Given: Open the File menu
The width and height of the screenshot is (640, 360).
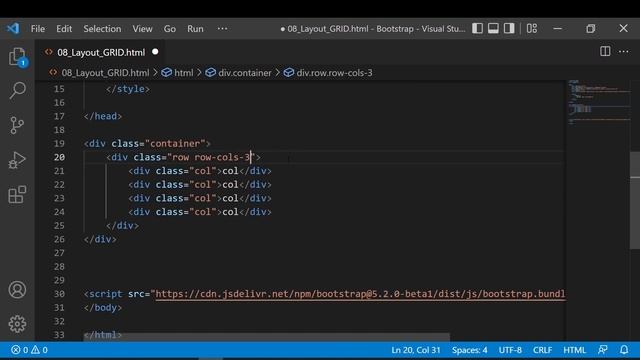Looking at the screenshot, I should pyautogui.click(x=38, y=29).
